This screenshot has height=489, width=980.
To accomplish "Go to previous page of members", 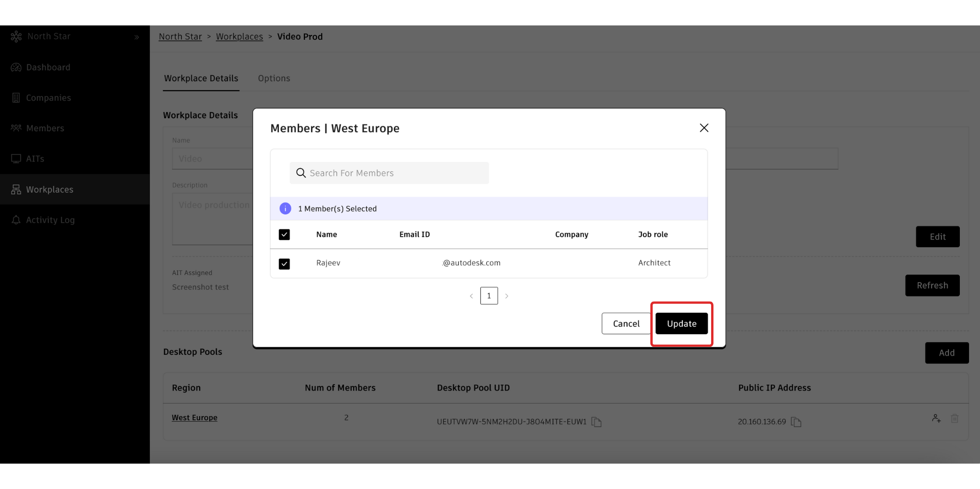I will coord(471,296).
